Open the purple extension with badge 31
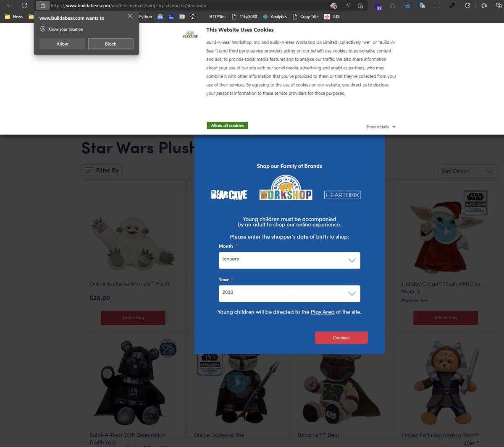The height and width of the screenshot is (447, 504). (x=378, y=6)
